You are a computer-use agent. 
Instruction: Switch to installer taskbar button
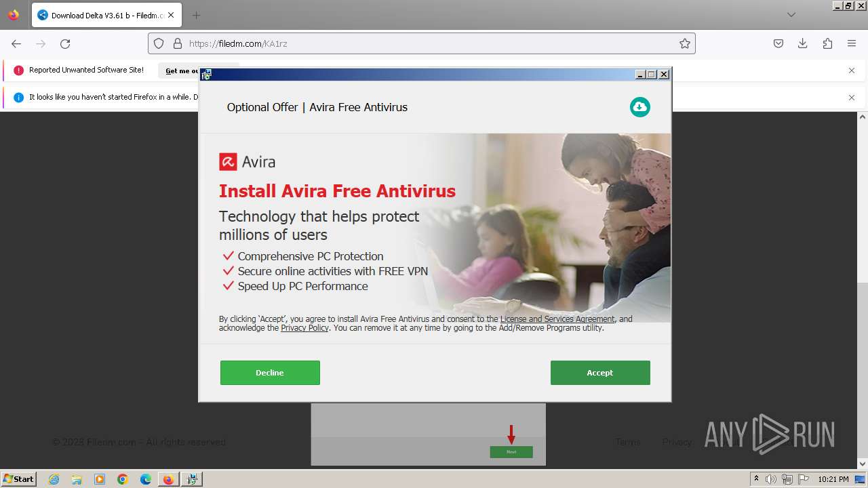[193, 479]
